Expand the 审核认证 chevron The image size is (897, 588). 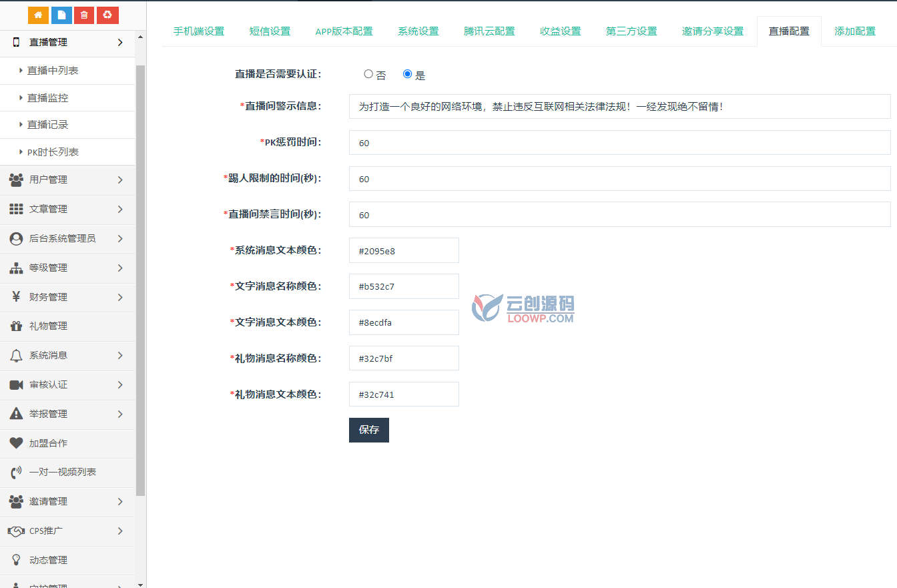point(120,384)
